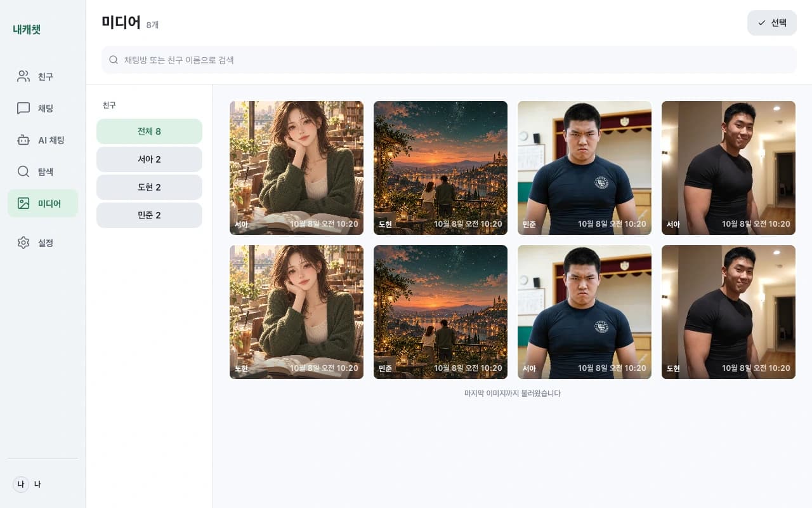The image size is (812, 508).
Task: Open the 친구 friends icon in sidebar
Action: coord(23,76)
